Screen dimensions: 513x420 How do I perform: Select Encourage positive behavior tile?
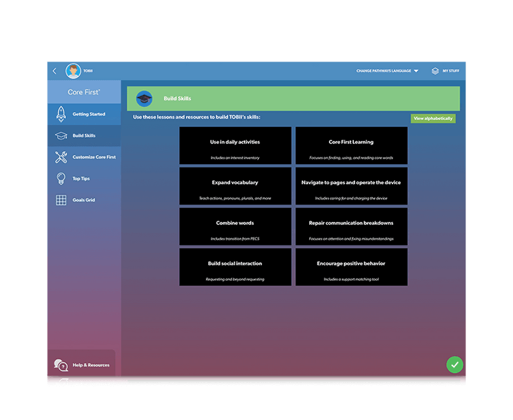click(351, 267)
